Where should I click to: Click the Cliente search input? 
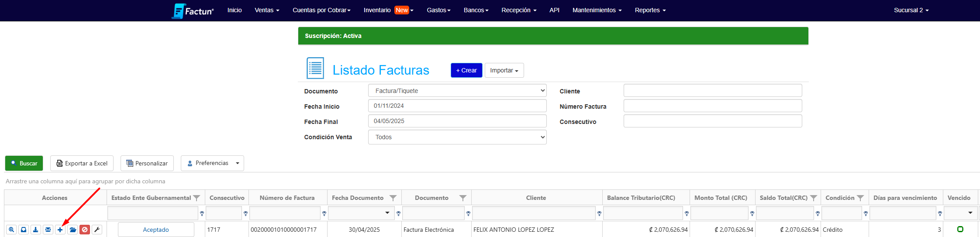713,90
